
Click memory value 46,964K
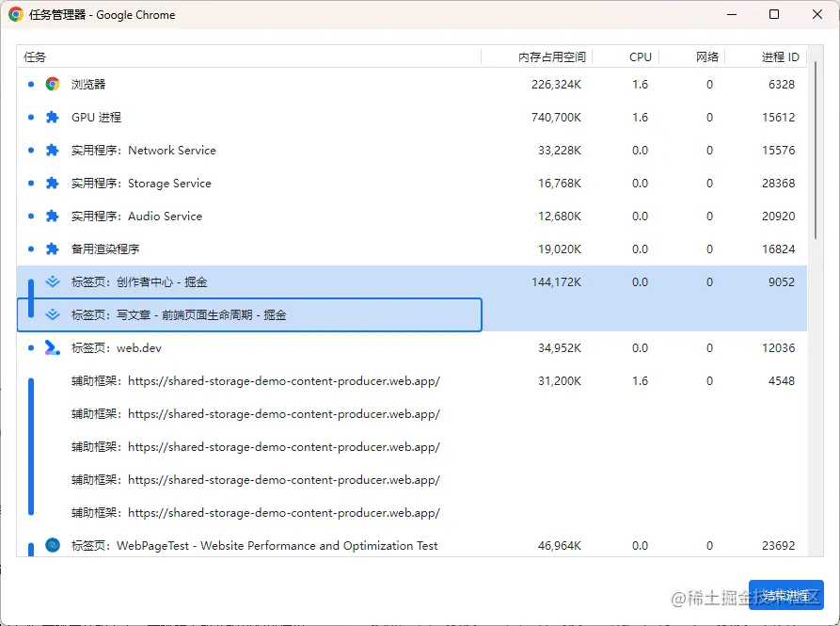[560, 546]
